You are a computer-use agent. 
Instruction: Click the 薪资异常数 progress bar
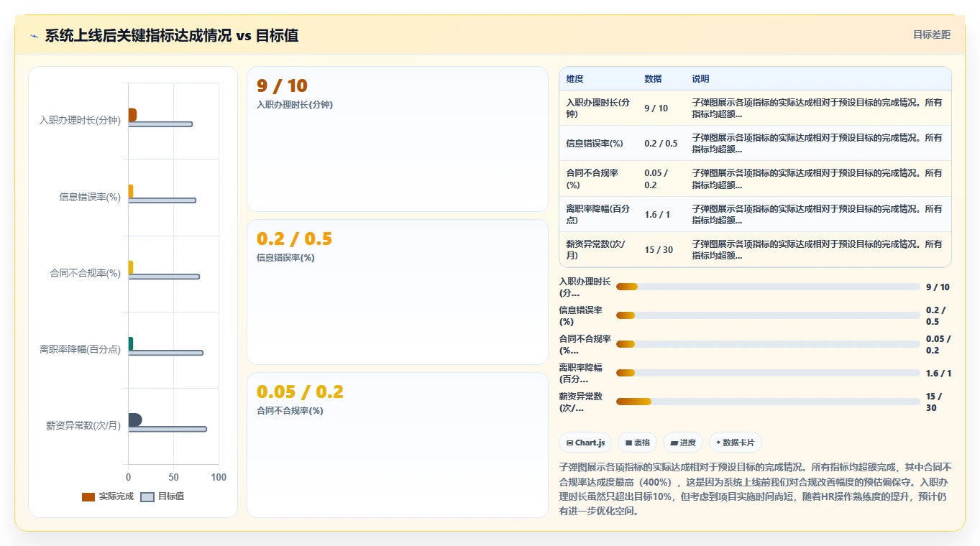pos(768,402)
